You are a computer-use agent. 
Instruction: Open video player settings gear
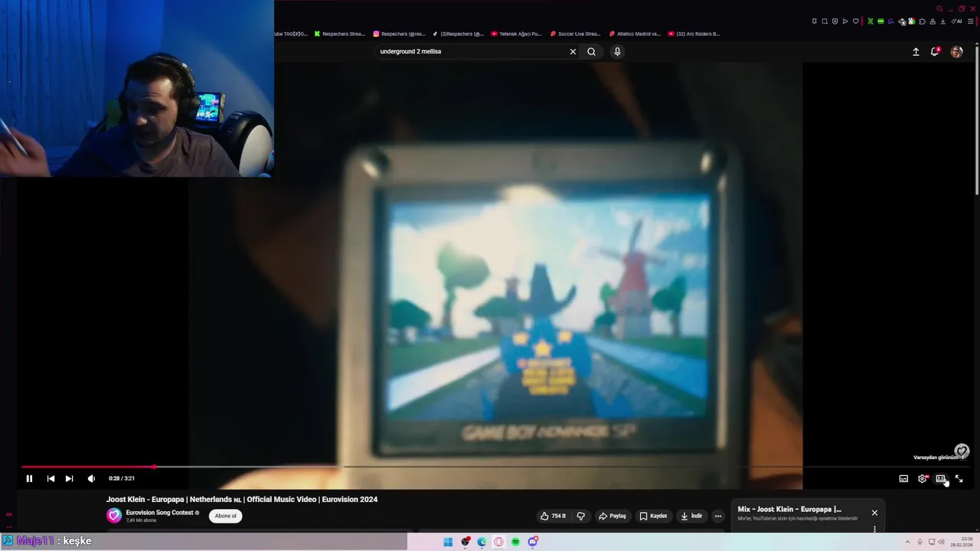[923, 478]
